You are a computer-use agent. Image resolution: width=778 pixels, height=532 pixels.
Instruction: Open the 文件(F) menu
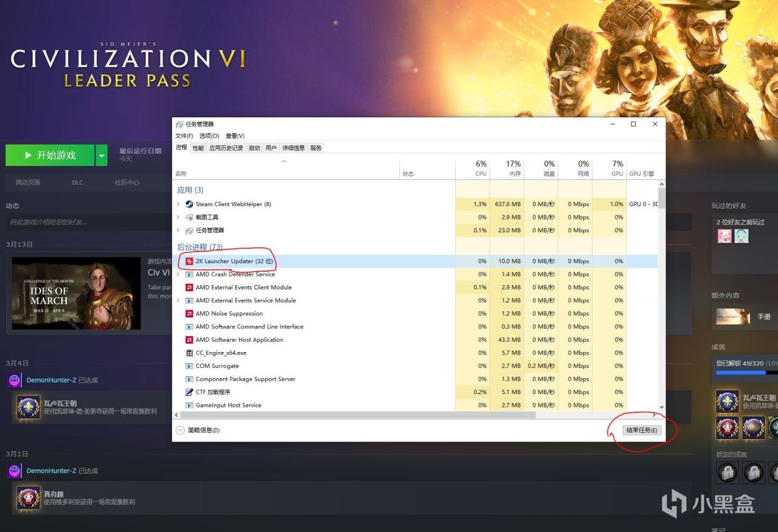click(x=184, y=136)
